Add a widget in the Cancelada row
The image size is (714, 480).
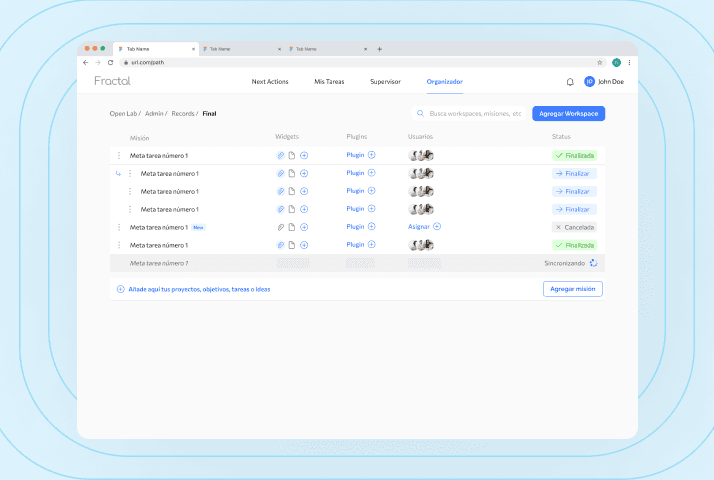tap(304, 227)
